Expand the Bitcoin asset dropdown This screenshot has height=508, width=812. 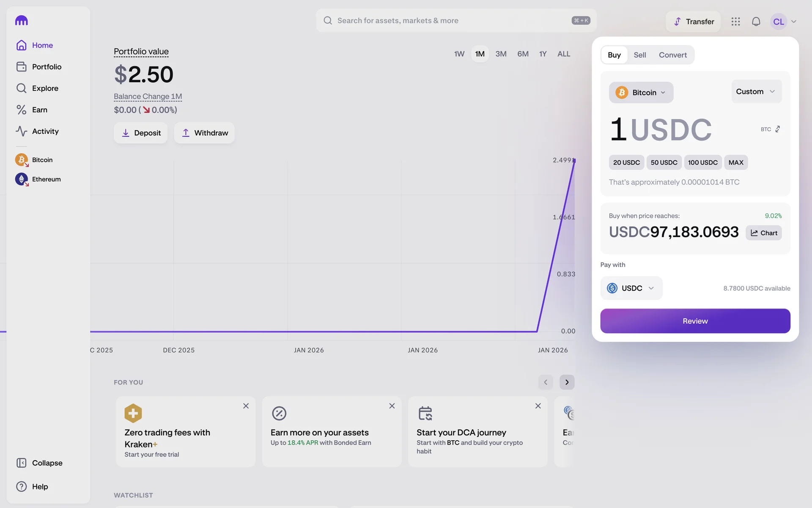pyautogui.click(x=641, y=92)
